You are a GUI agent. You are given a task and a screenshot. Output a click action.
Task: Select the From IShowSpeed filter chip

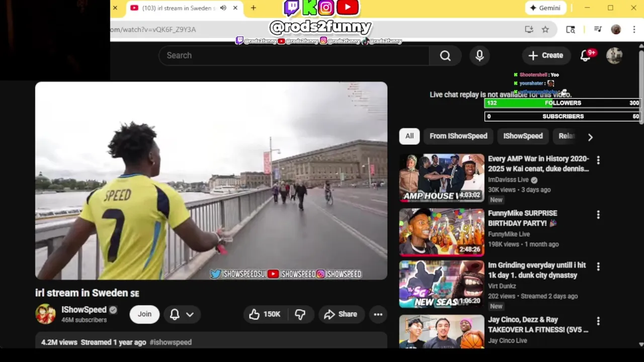pyautogui.click(x=458, y=136)
